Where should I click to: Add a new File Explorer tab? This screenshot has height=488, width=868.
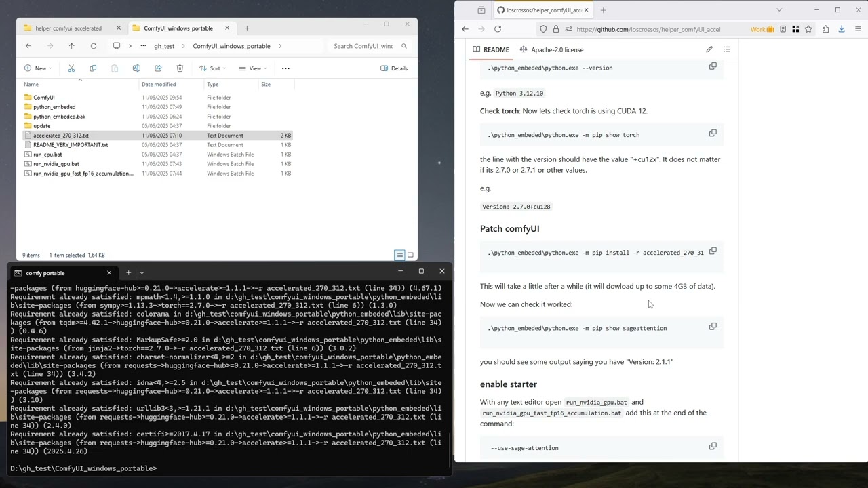(x=247, y=28)
